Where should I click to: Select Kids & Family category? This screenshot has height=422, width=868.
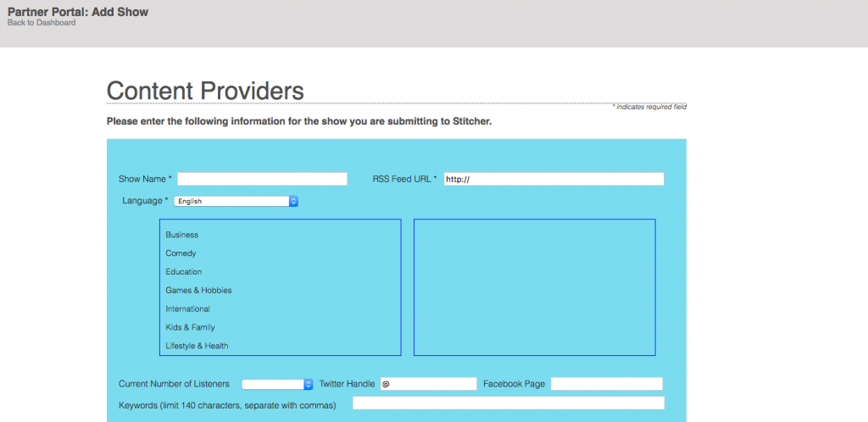tap(191, 327)
